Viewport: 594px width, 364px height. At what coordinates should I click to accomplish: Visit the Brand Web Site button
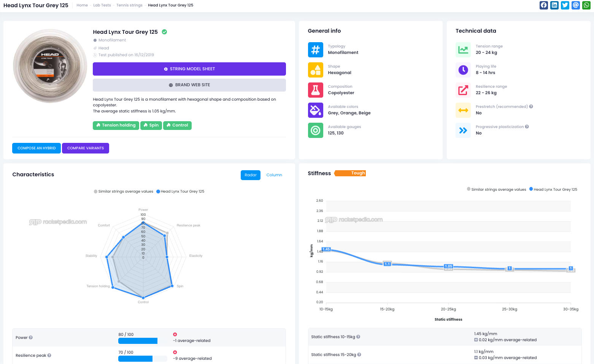[x=189, y=85]
